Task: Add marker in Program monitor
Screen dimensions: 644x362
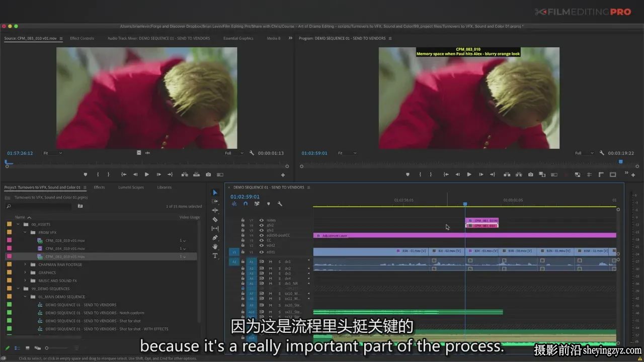Action: pyautogui.click(x=408, y=174)
